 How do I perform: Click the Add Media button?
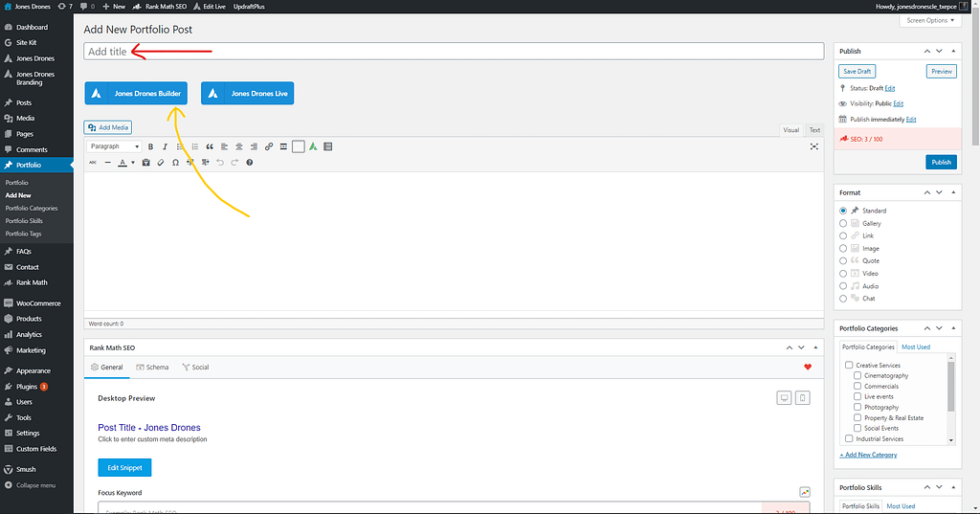click(x=107, y=127)
